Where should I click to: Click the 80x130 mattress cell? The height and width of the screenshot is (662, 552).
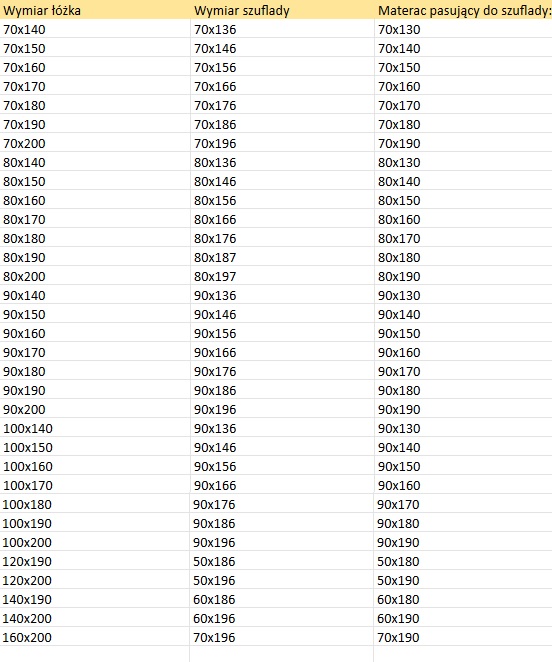coord(463,162)
